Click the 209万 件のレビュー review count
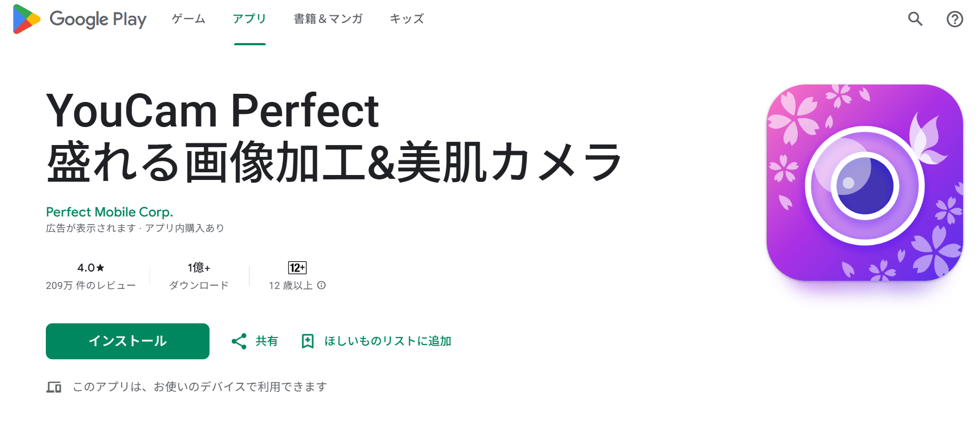The width and height of the screenshot is (980, 422). point(91,285)
